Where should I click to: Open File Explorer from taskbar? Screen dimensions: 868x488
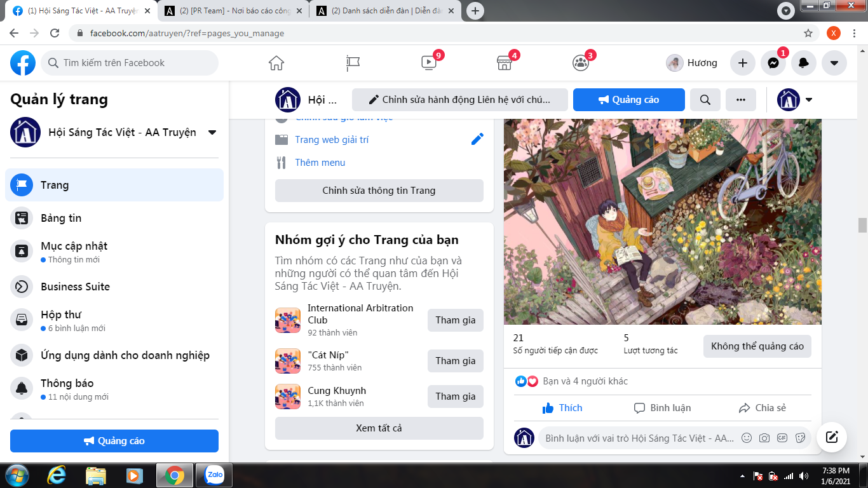click(x=96, y=475)
